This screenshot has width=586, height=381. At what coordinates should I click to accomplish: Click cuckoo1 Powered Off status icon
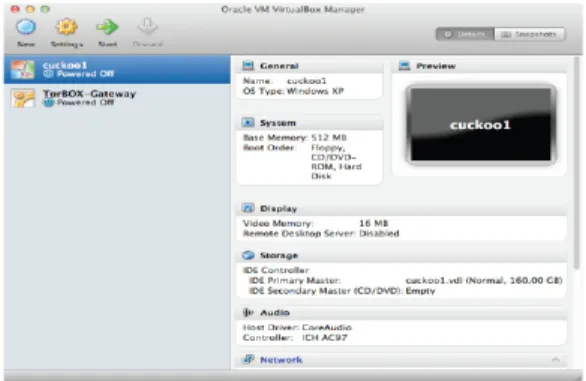point(48,74)
